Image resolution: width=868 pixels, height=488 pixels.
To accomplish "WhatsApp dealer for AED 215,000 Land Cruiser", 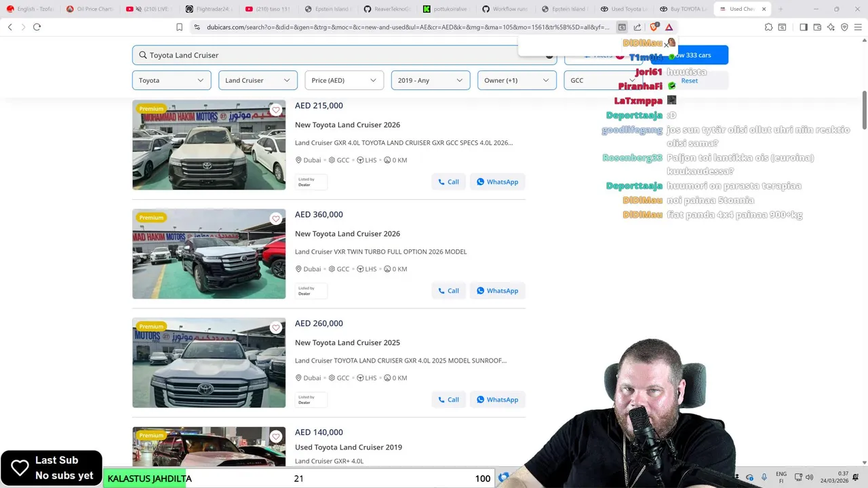I will coord(497,182).
